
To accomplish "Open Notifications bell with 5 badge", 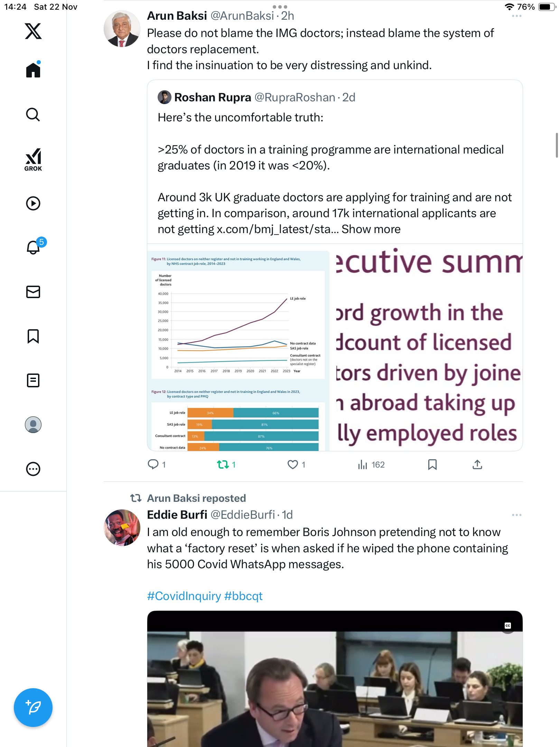I will 34,247.
